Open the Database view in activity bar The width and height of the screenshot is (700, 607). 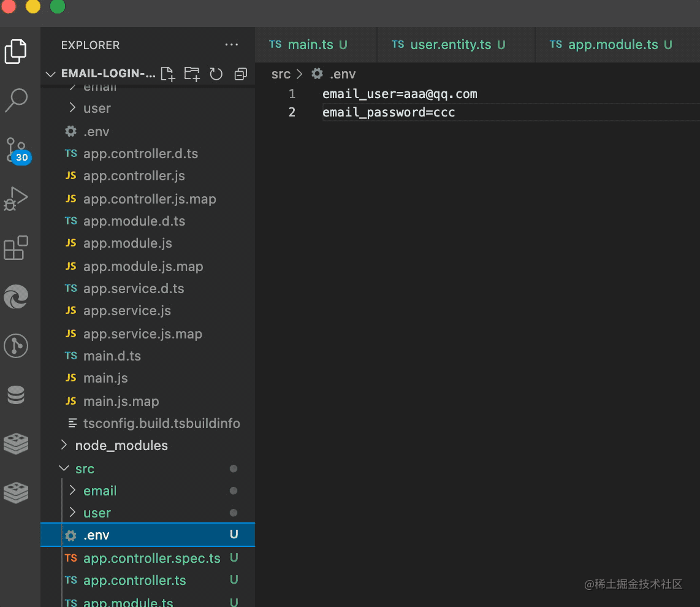pos(16,395)
